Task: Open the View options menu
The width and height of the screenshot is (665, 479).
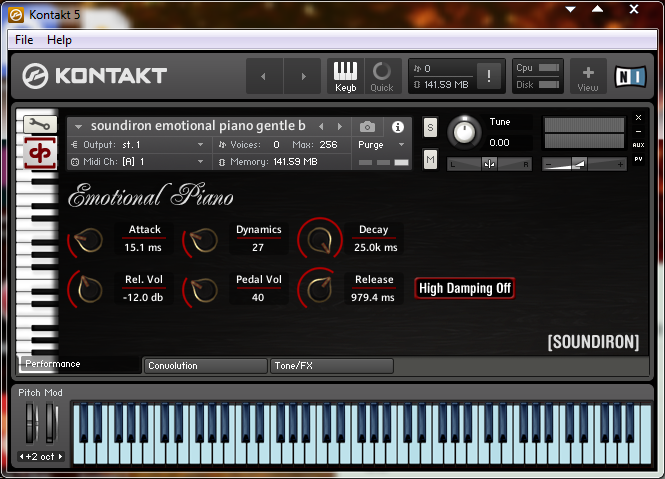Action: (588, 77)
